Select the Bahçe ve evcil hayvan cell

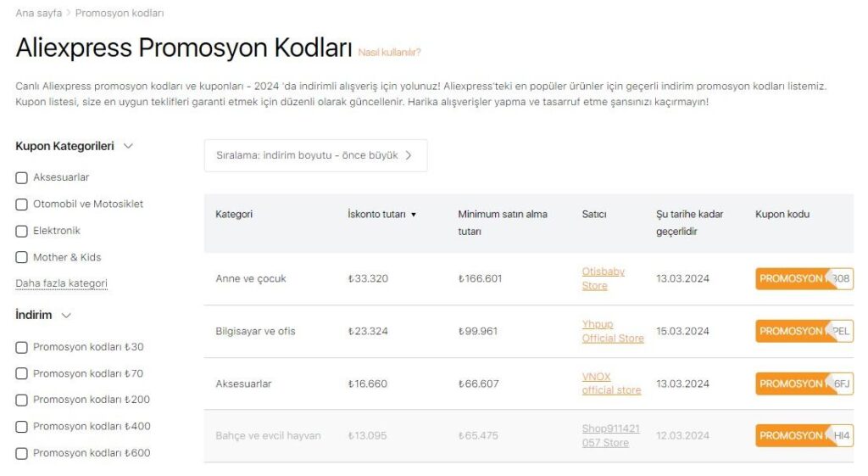(x=268, y=435)
